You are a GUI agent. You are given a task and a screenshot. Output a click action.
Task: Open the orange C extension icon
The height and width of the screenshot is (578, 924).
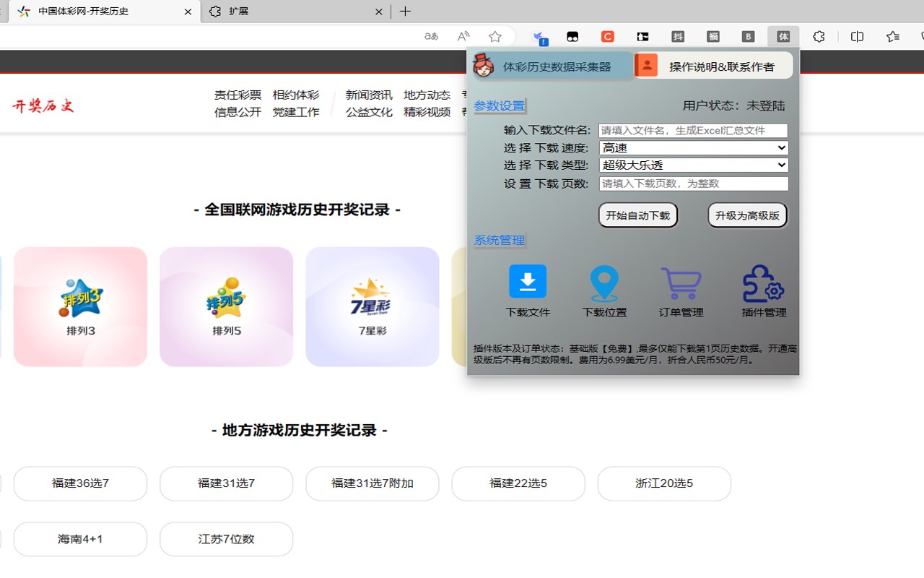[608, 36]
